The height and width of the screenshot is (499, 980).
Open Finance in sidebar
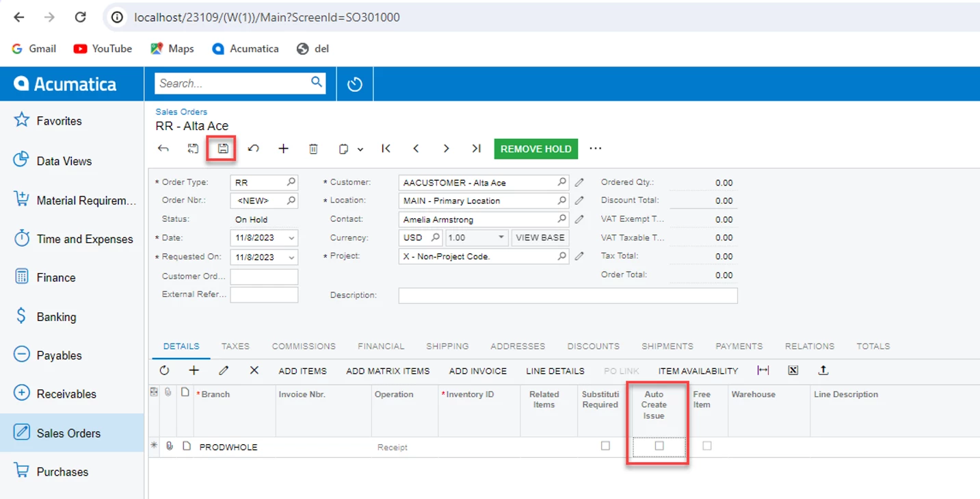[x=72, y=277]
